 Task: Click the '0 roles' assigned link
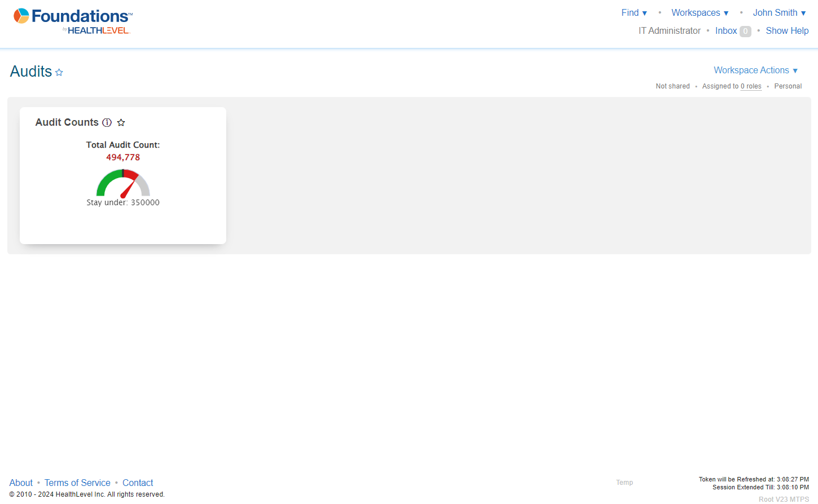click(x=751, y=86)
